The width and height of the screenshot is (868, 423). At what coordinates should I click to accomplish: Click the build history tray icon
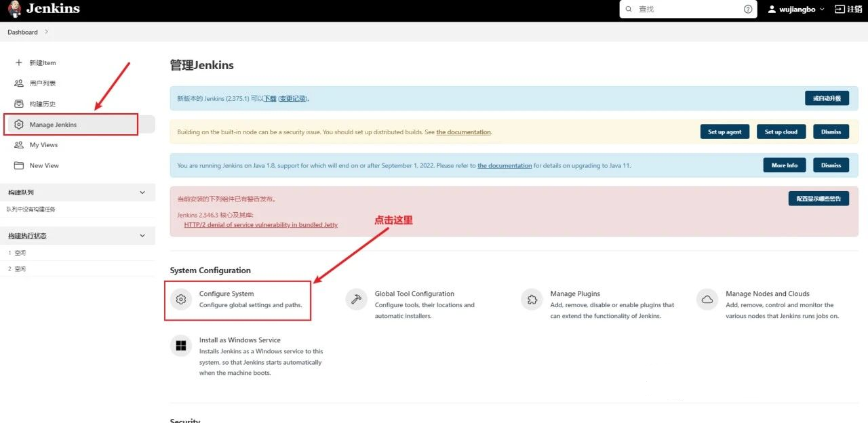tap(18, 104)
